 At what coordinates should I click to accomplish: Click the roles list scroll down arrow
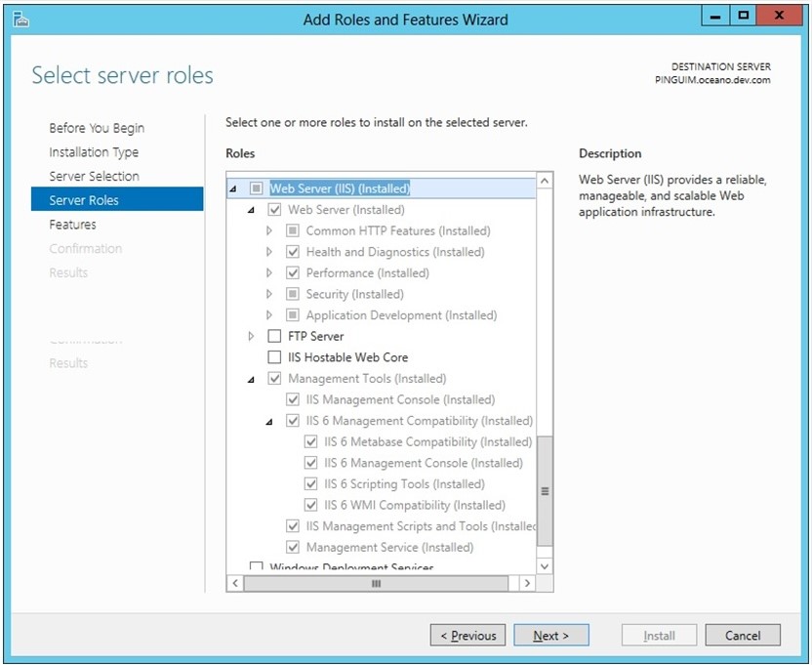coord(545,566)
